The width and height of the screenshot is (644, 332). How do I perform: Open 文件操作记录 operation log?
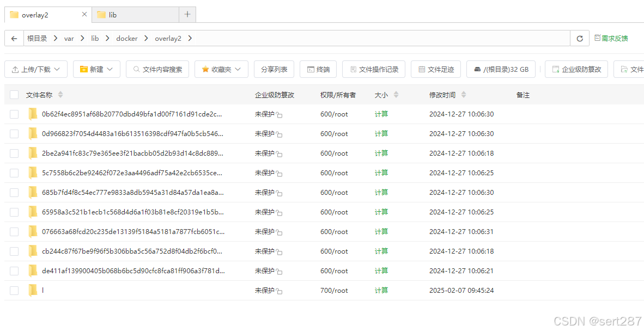point(374,69)
